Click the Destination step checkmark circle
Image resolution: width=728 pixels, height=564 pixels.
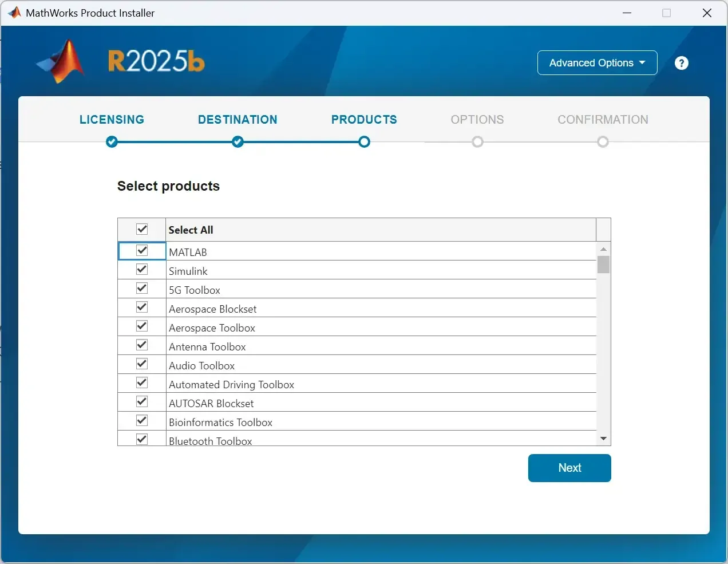[x=238, y=141]
